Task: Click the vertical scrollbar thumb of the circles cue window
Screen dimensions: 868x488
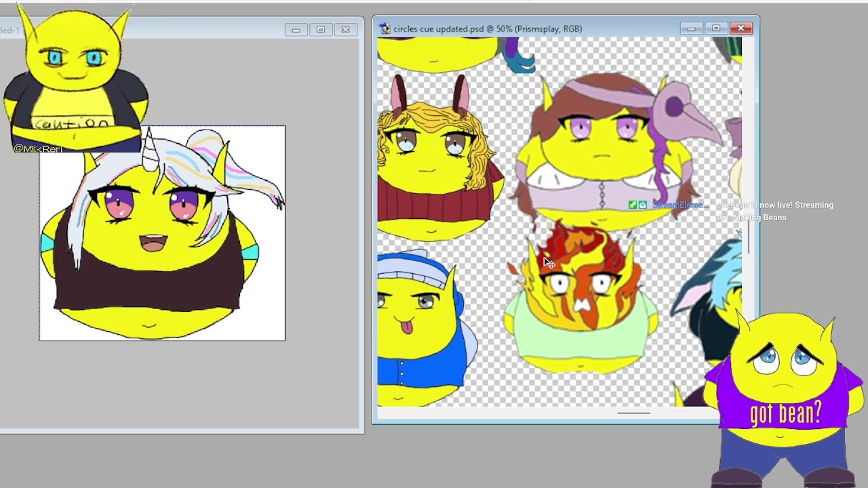Action: 749,237
